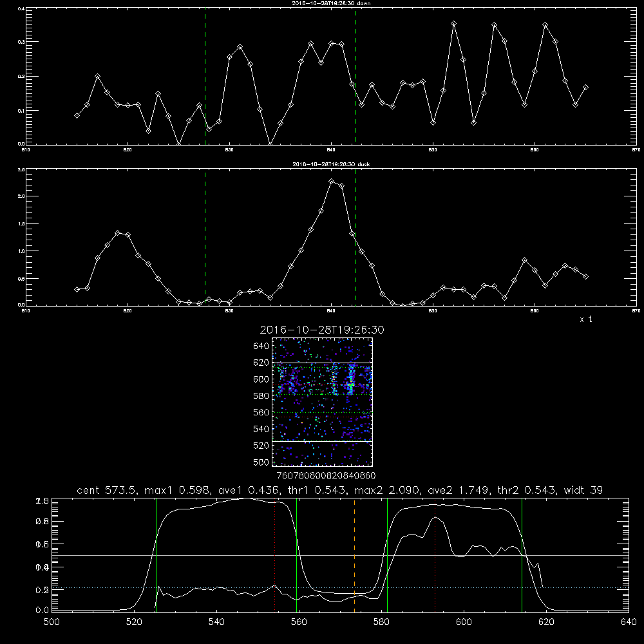The image size is (644, 644).
Task: Click the 640 tick label on the bottom plot x-axis
Action: (x=629, y=622)
